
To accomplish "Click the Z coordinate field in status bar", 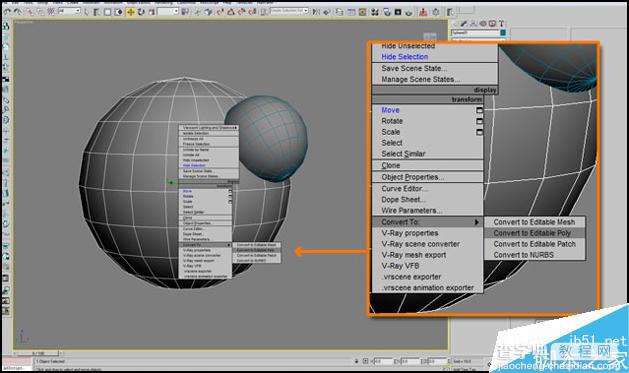I will point(436,361).
